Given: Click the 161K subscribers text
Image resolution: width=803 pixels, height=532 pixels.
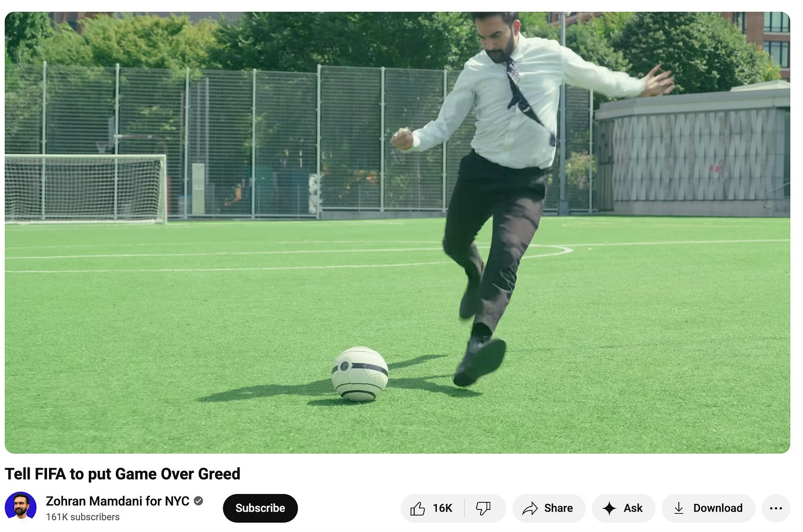Looking at the screenshot, I should [83, 517].
